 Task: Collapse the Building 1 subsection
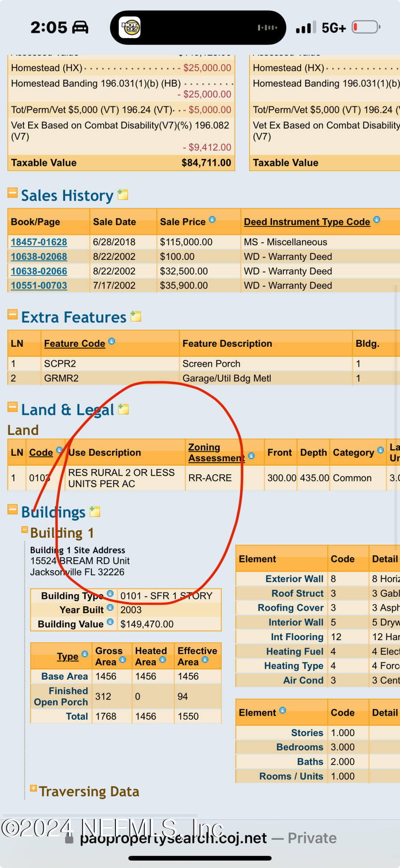(25, 529)
